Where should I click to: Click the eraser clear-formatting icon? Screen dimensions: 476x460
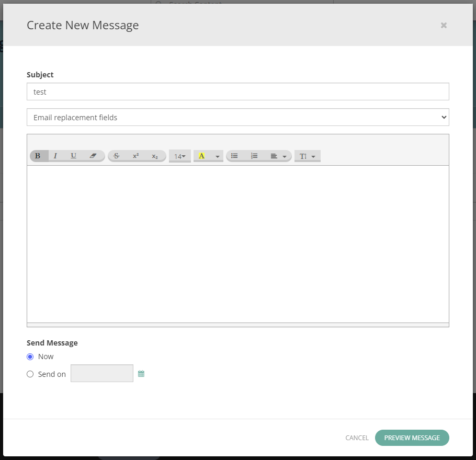coord(93,156)
